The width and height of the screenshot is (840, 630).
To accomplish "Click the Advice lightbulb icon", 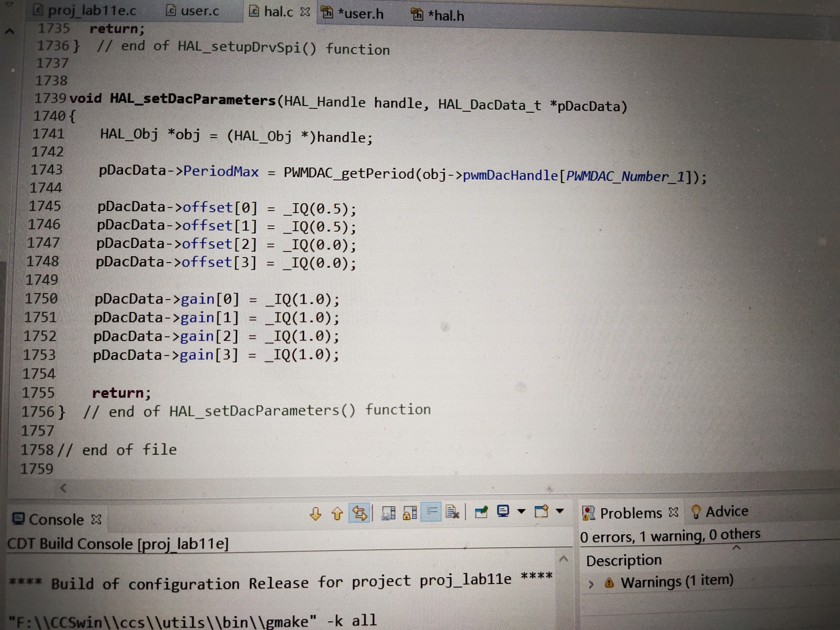I will point(696,512).
